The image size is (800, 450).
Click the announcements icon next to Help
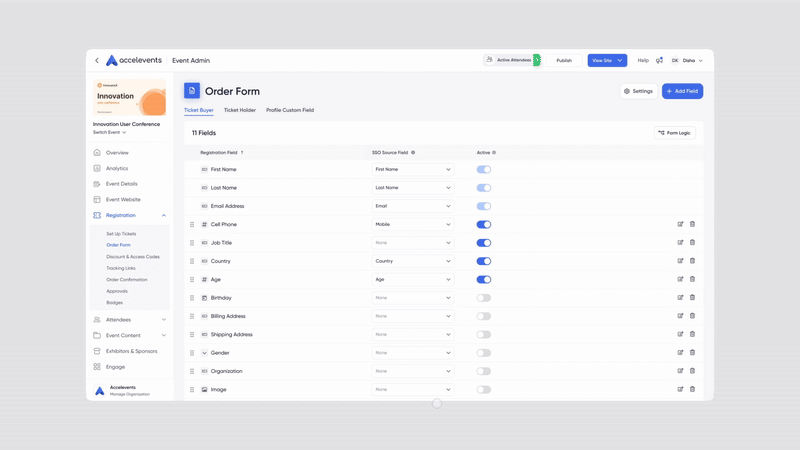[659, 60]
